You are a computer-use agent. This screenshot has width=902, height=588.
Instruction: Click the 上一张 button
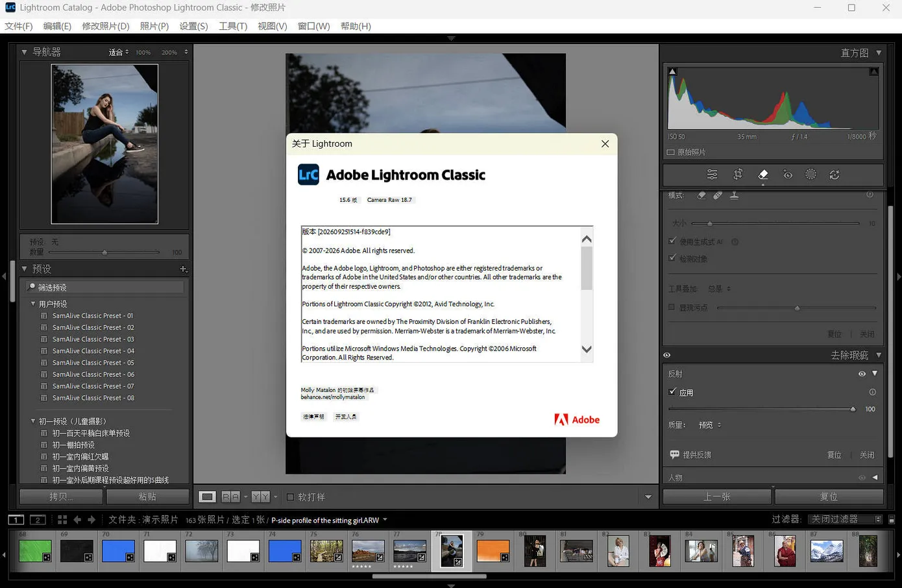tap(717, 496)
